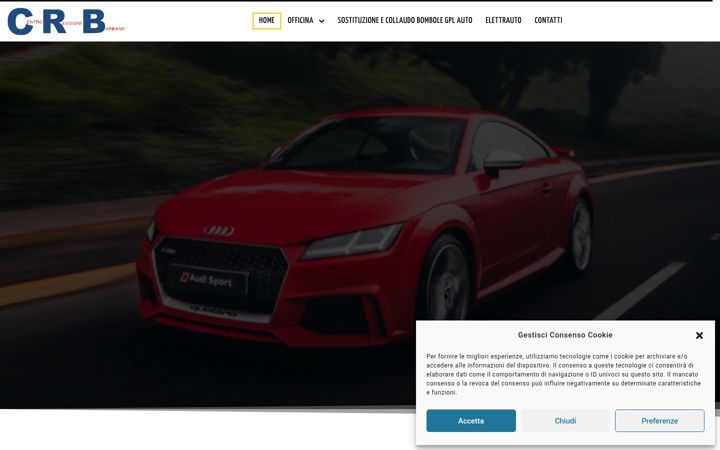Open the HOME menu item

[266, 21]
